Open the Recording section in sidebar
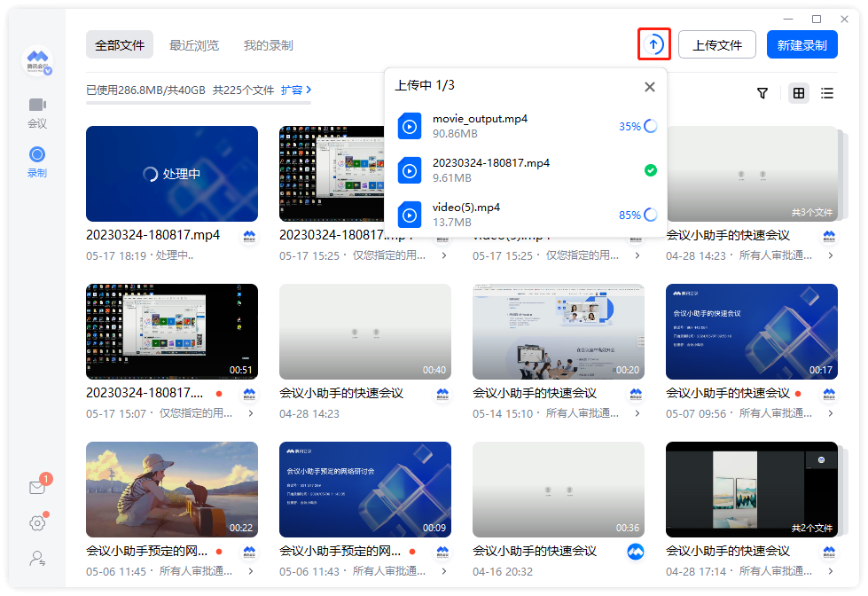This screenshot has width=868, height=596. tap(37, 161)
